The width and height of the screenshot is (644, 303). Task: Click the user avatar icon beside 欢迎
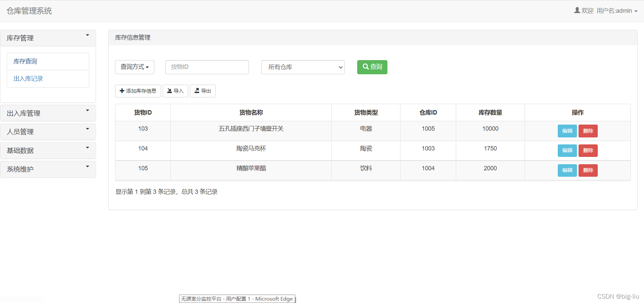click(577, 10)
